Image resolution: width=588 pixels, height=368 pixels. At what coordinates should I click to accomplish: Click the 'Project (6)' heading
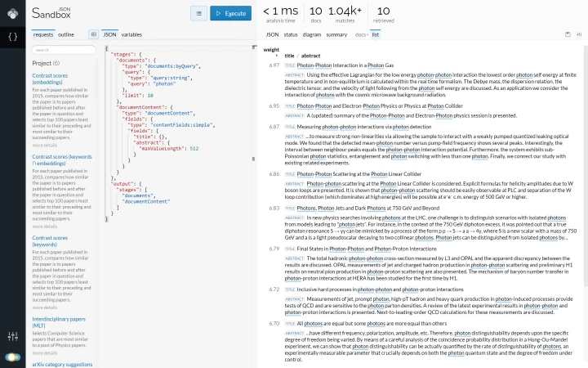46,63
